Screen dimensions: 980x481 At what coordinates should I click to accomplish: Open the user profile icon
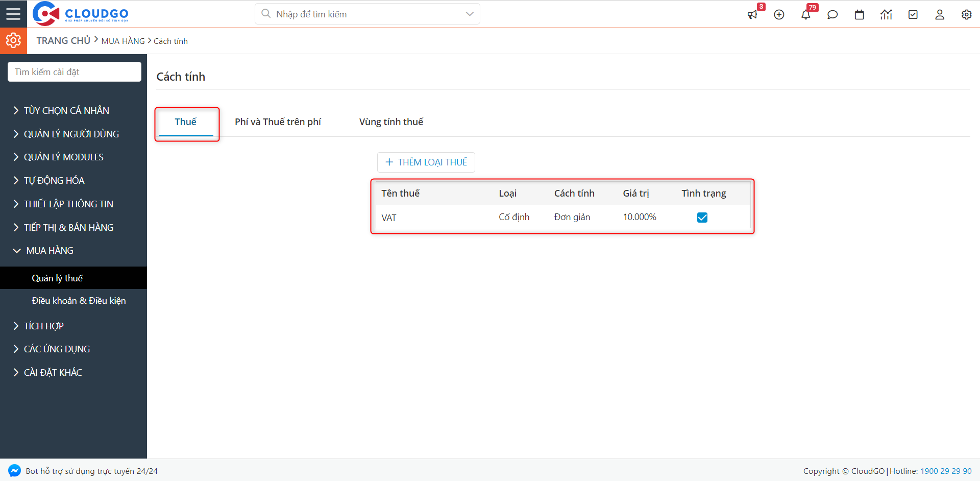pos(940,15)
